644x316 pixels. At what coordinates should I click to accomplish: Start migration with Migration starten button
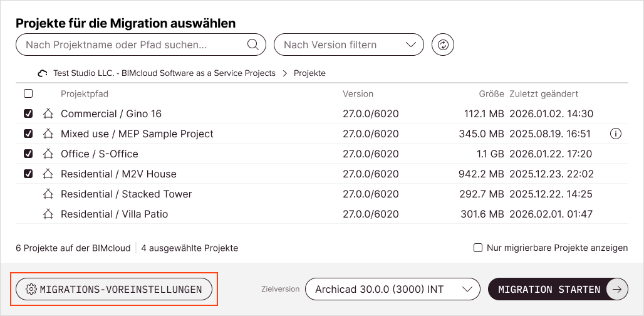click(558, 289)
